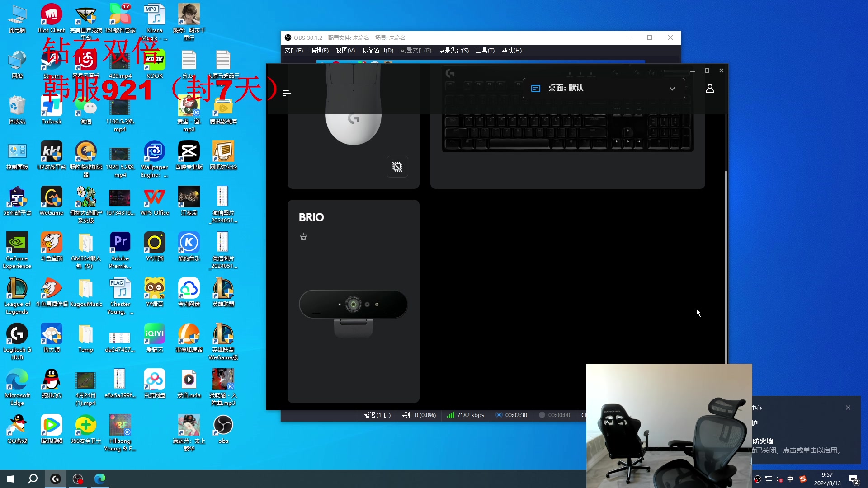
Task: Click the BRIO webcam device icon
Action: (353, 304)
